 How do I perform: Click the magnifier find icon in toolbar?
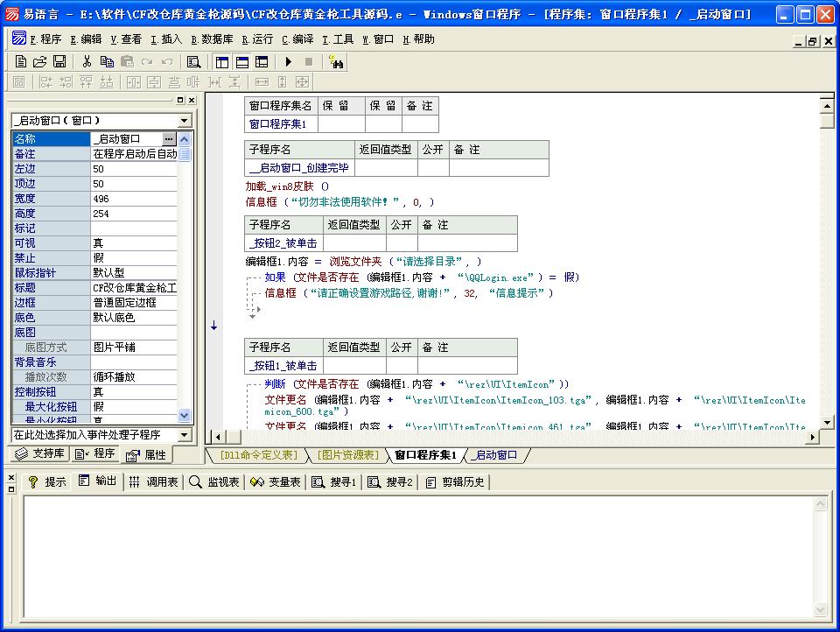(193, 61)
